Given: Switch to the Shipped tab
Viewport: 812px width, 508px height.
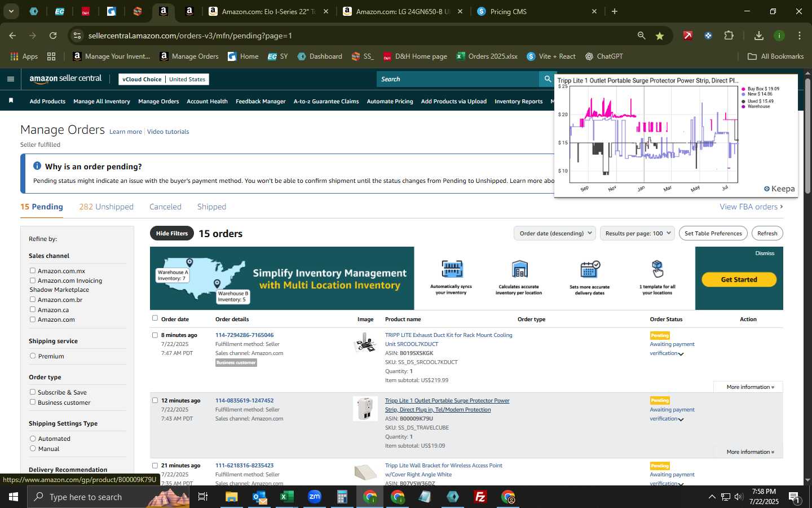Looking at the screenshot, I should [211, 207].
